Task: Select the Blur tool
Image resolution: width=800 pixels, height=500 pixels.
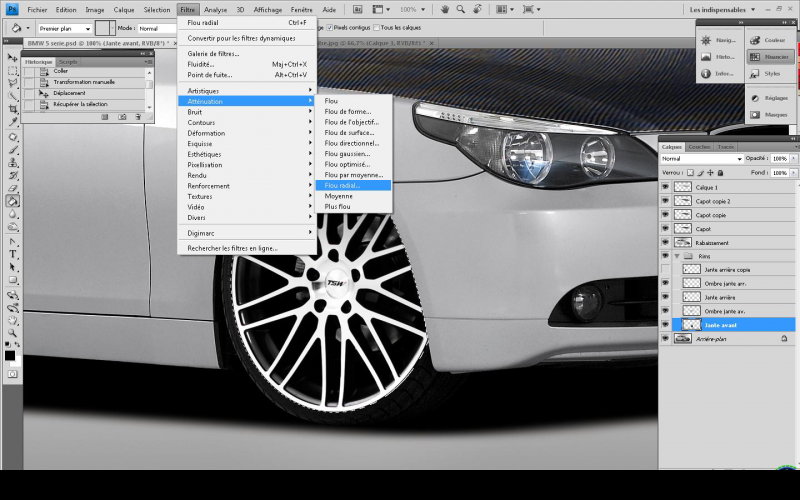Action: 13,214
